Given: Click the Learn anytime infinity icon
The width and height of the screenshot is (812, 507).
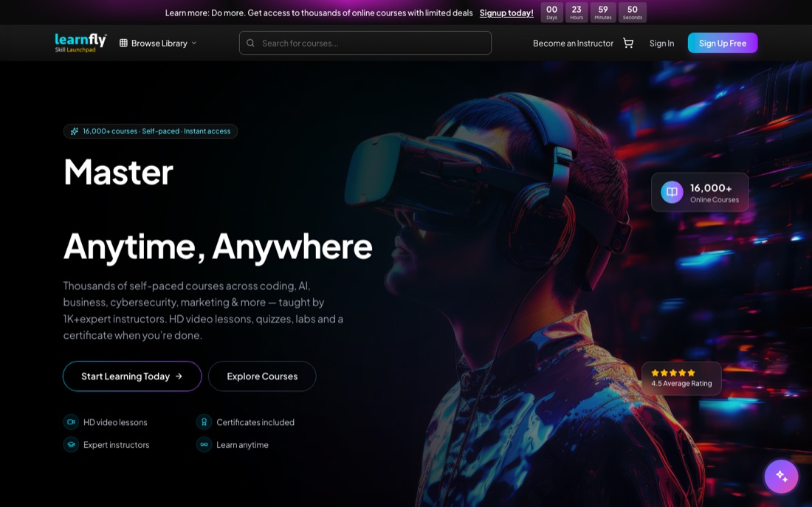Looking at the screenshot, I should pyautogui.click(x=204, y=444).
